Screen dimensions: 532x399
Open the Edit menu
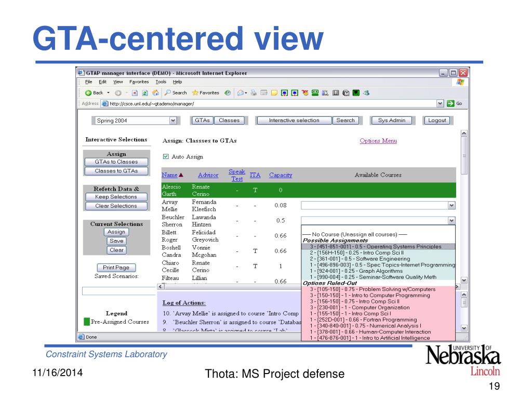pos(102,82)
